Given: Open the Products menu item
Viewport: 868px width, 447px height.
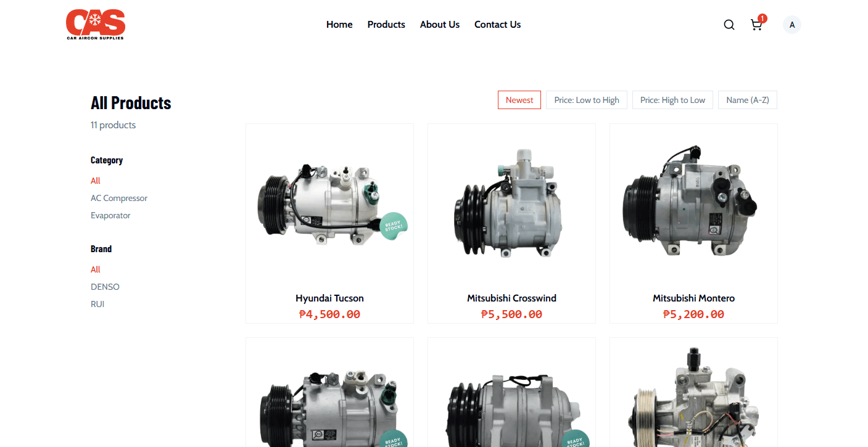Looking at the screenshot, I should 386,25.
